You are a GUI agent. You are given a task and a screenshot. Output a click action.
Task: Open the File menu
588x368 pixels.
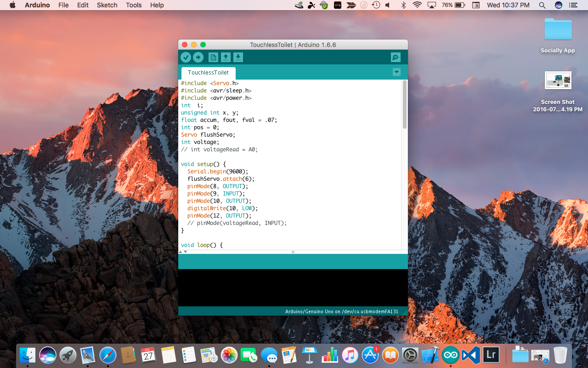pos(63,5)
